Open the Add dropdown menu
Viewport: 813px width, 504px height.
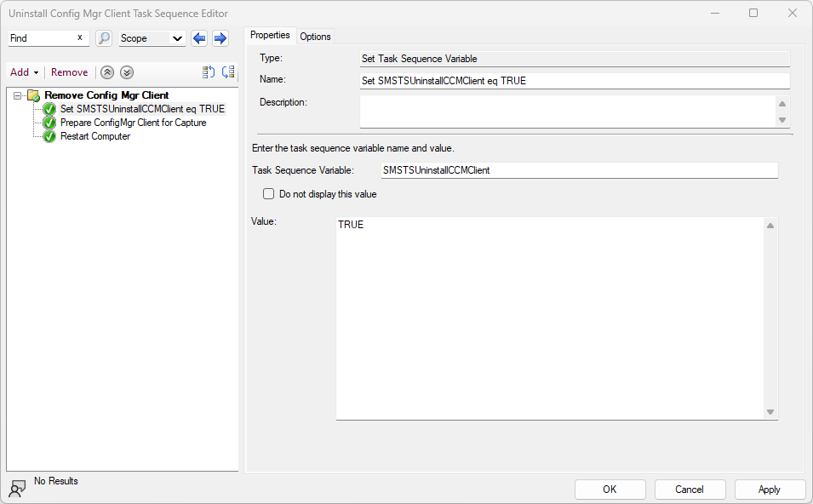[25, 72]
